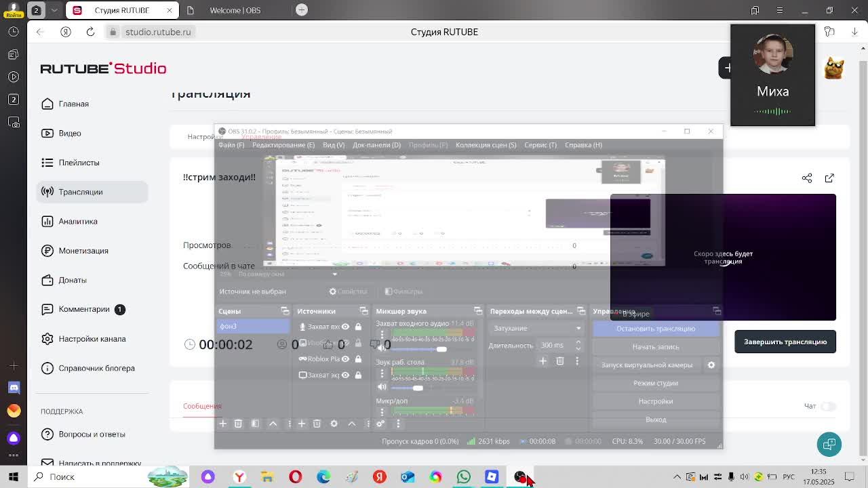
Task: Open the Монетизация section icon
Action: (47, 251)
